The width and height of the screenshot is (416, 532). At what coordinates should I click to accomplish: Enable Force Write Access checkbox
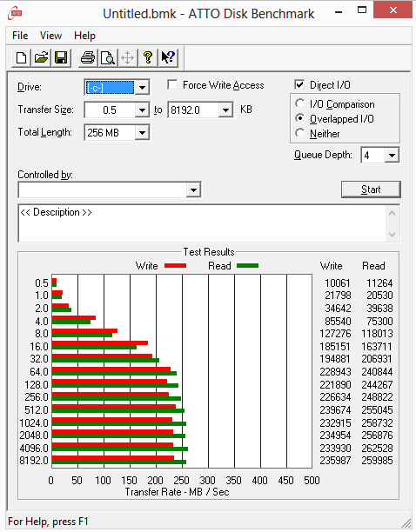point(172,85)
